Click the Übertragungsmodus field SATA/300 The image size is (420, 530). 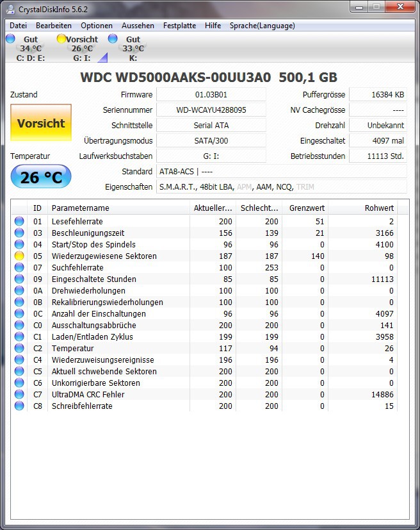pos(211,140)
